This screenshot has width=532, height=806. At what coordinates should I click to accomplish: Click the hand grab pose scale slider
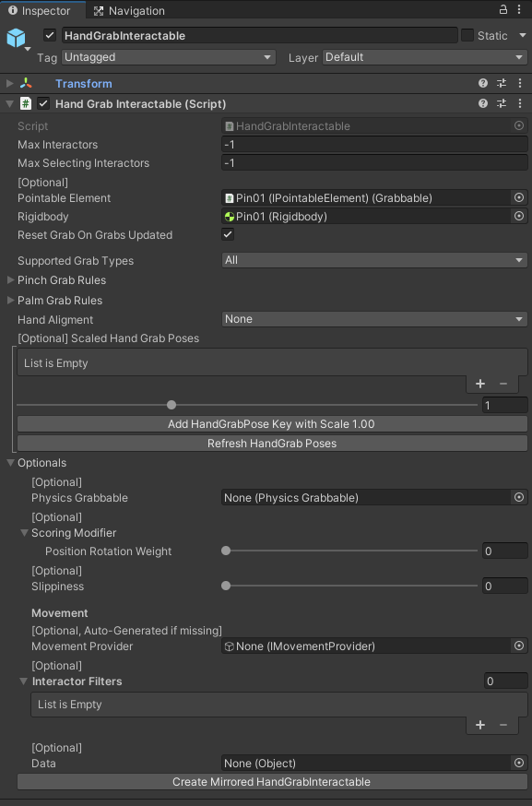(x=247, y=405)
